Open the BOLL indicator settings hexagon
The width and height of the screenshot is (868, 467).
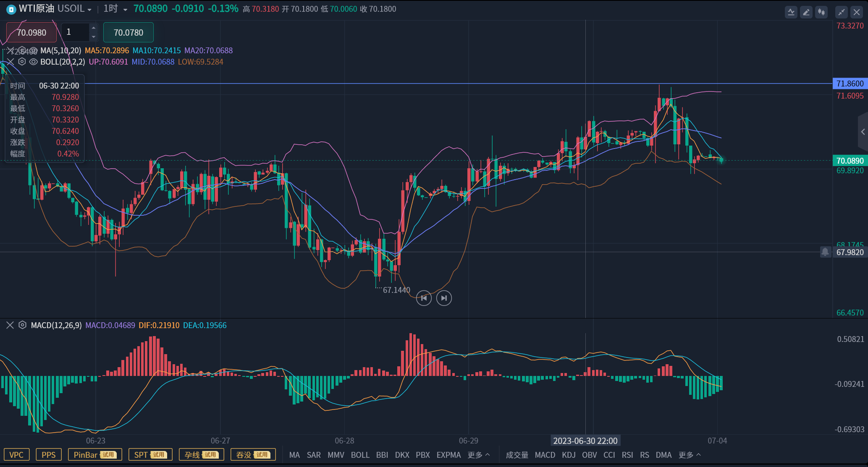pyautogui.click(x=22, y=62)
